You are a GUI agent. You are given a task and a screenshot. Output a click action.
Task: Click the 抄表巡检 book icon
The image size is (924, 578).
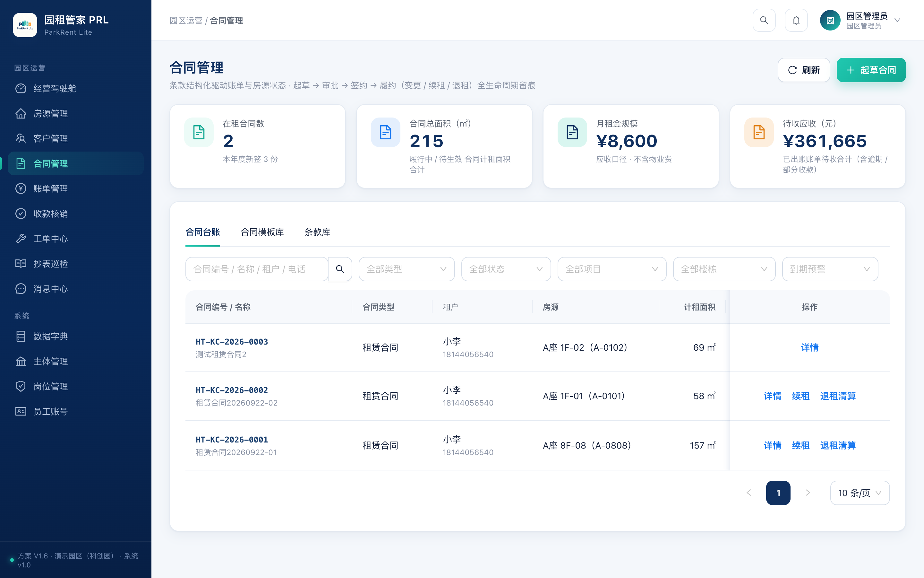[21, 263]
